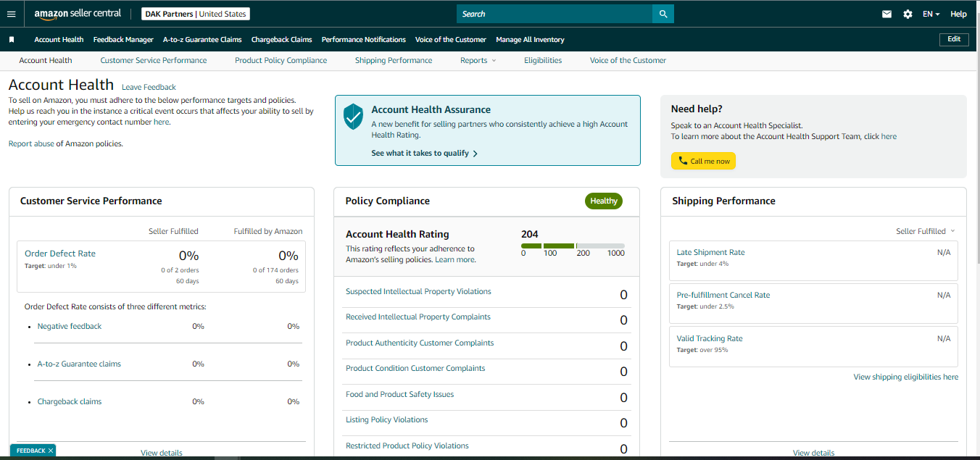Select the Account Health tab
This screenshot has width=980, height=460.
pyautogui.click(x=46, y=61)
